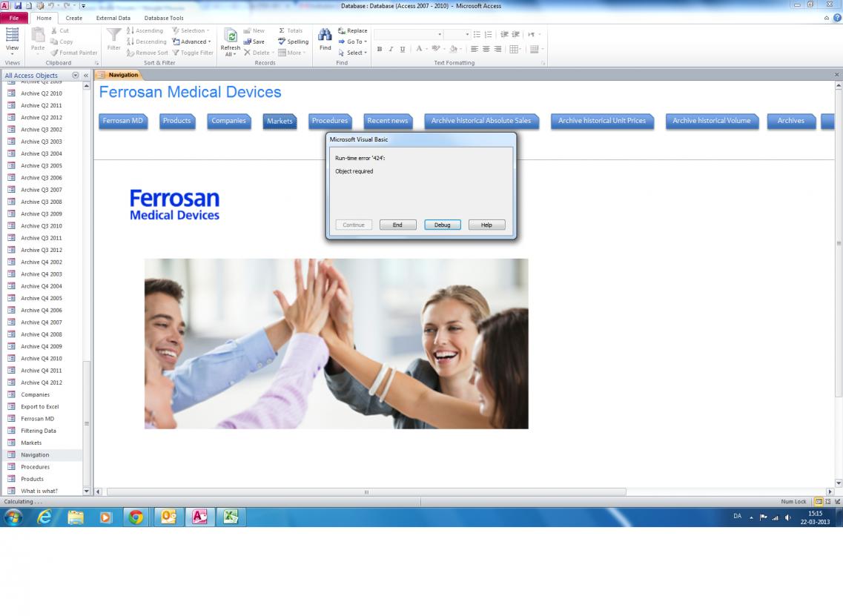
Task: Run the Spelling check
Action: click(293, 42)
